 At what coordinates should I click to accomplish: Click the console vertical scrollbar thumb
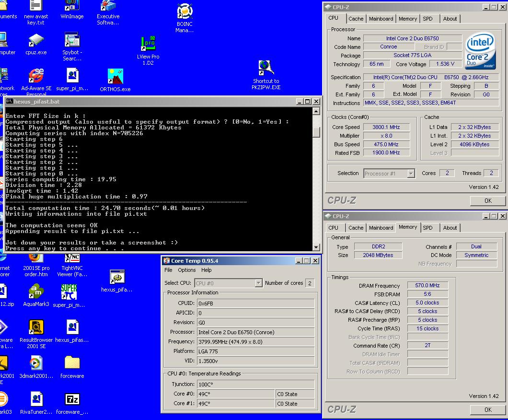tap(316, 132)
